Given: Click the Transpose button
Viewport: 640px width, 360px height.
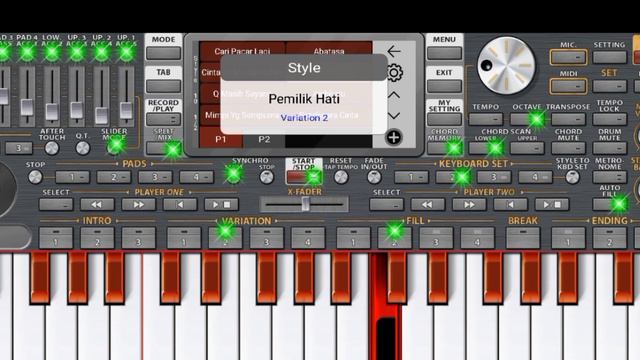Looking at the screenshot, I should (568, 119).
